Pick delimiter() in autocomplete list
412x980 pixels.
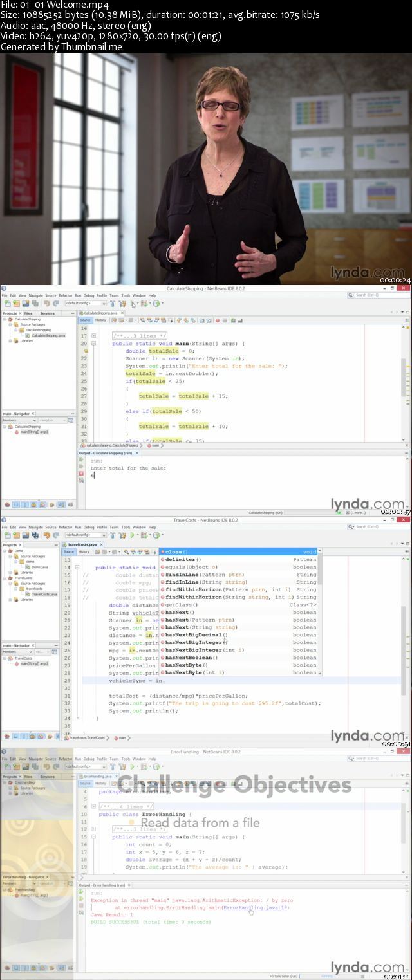point(239,560)
